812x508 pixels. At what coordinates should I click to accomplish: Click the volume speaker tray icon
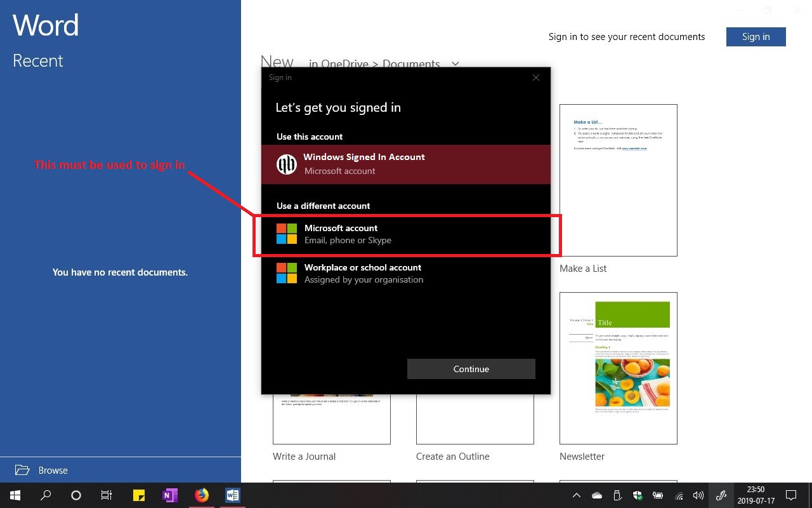pyautogui.click(x=698, y=495)
